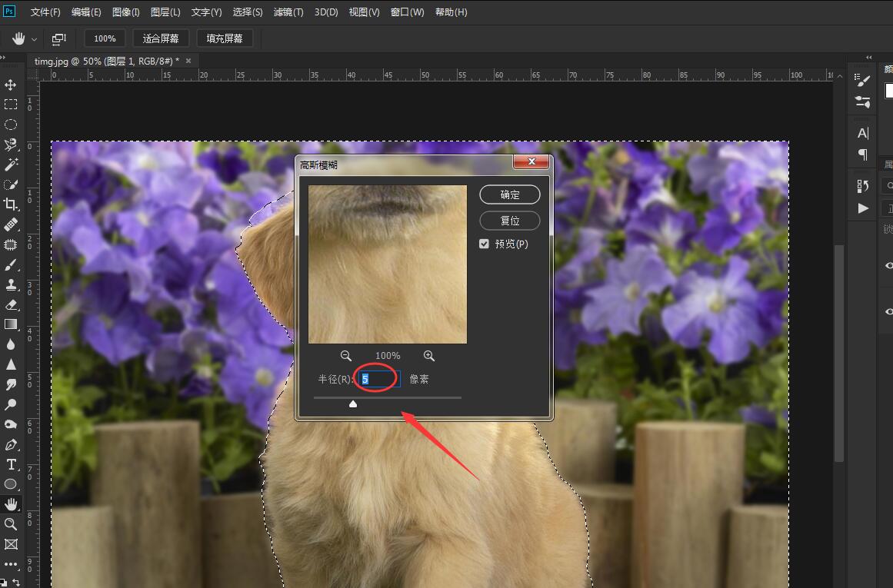Click the 填充屏幕 button
Image resolution: width=893 pixels, height=588 pixels.
[225, 38]
